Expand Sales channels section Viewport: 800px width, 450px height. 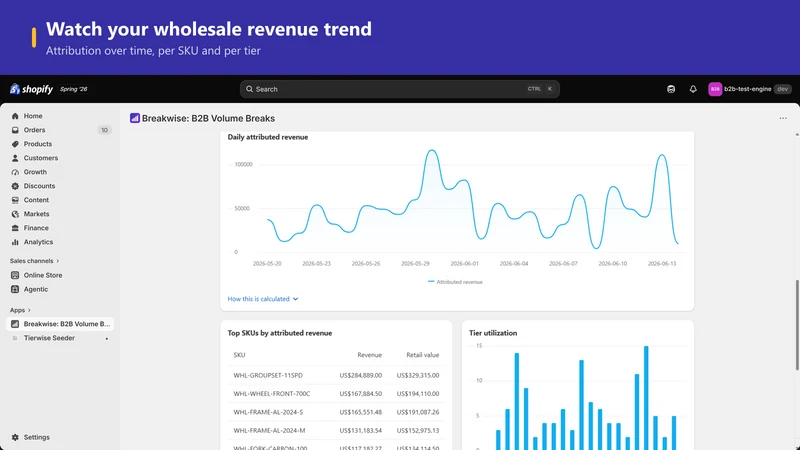click(x=35, y=261)
